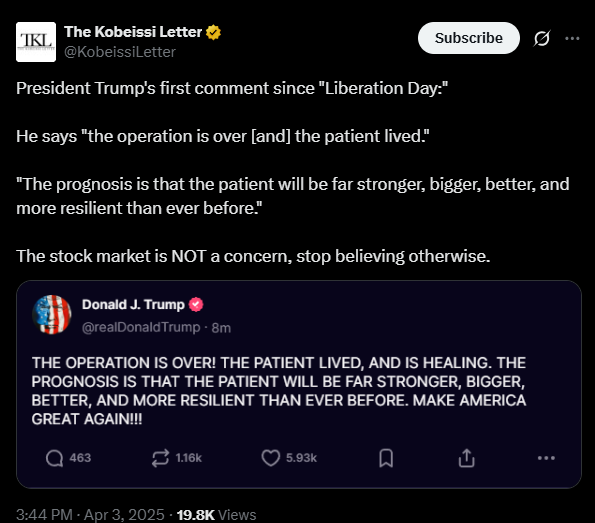Click the pink verified badge next to Trump
This screenshot has height=523, width=595.
click(196, 304)
